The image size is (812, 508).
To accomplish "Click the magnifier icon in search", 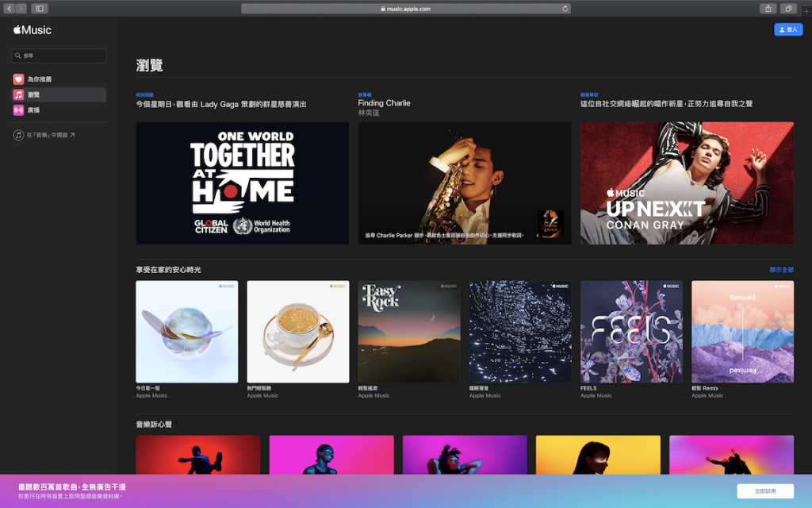I will click(18, 56).
